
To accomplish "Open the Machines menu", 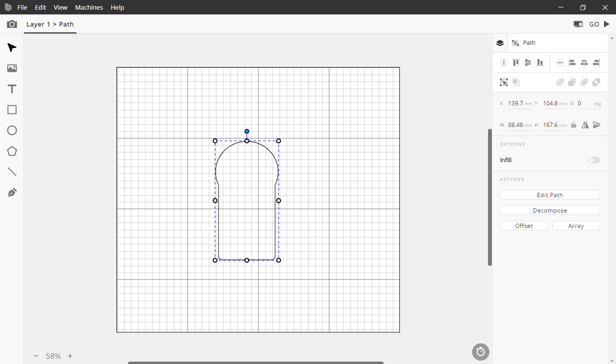I will tap(89, 7).
